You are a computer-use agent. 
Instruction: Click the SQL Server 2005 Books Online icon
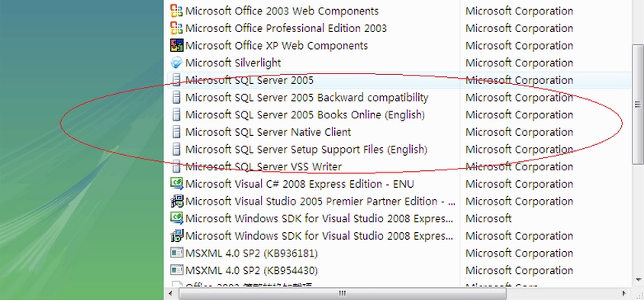click(x=176, y=115)
